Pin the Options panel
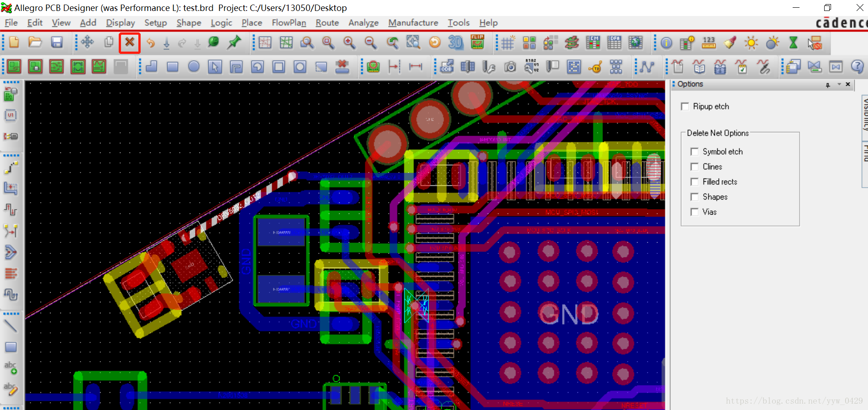Image resolution: width=868 pixels, height=410 pixels. coord(828,85)
